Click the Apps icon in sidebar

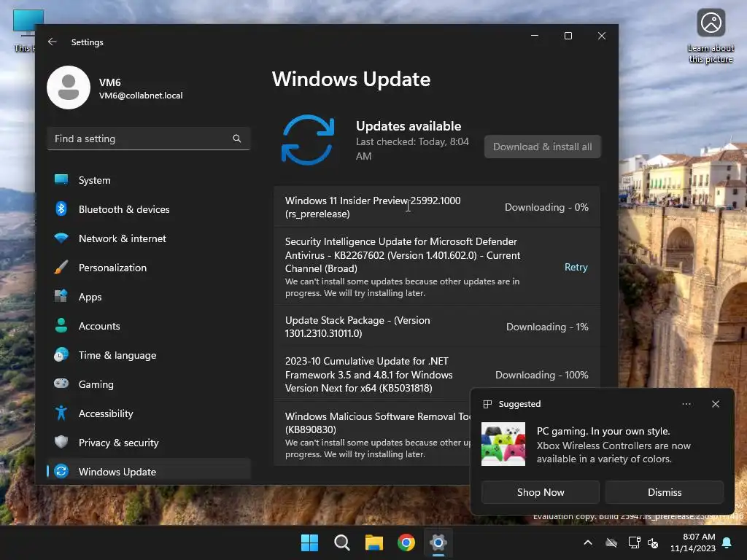[x=61, y=296]
